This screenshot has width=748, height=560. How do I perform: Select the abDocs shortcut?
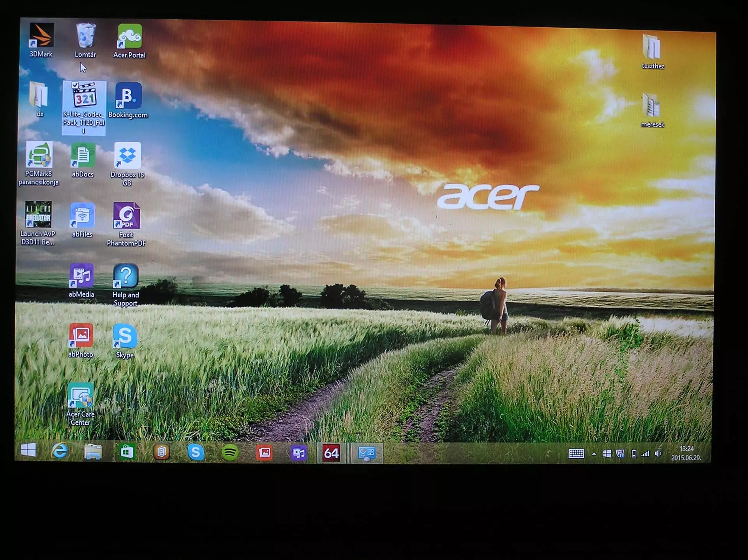coord(83,160)
